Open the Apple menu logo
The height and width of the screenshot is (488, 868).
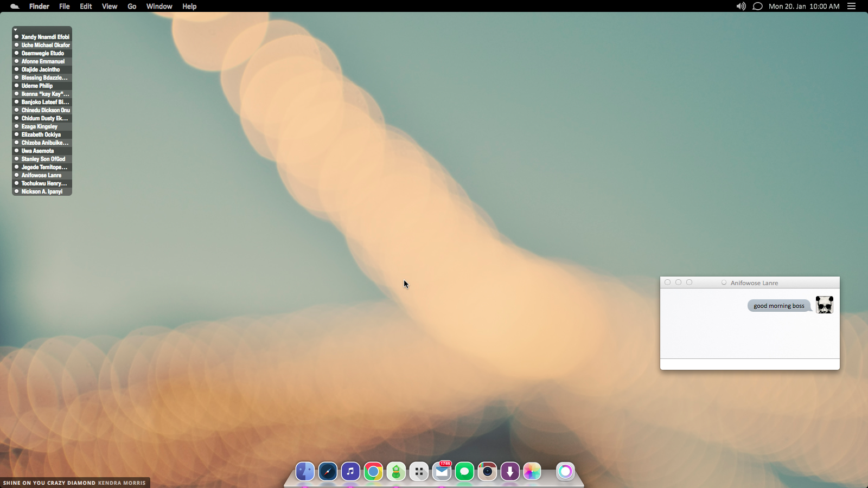pos(15,7)
